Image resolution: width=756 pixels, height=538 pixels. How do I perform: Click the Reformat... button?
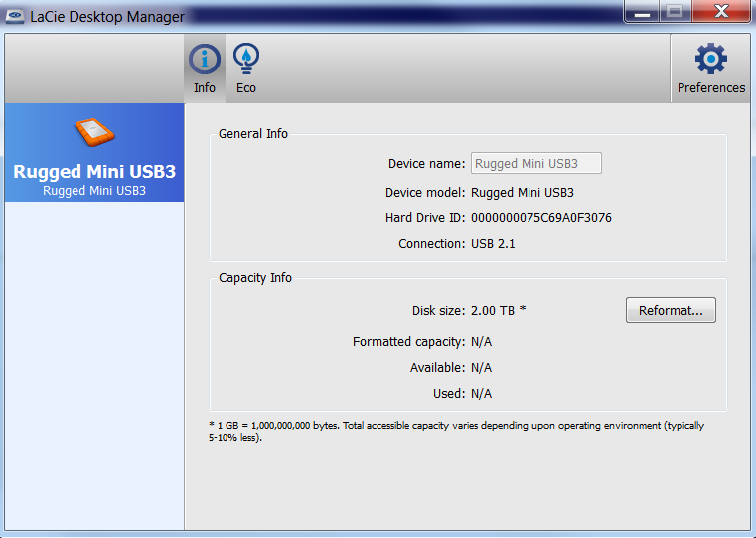(x=671, y=310)
